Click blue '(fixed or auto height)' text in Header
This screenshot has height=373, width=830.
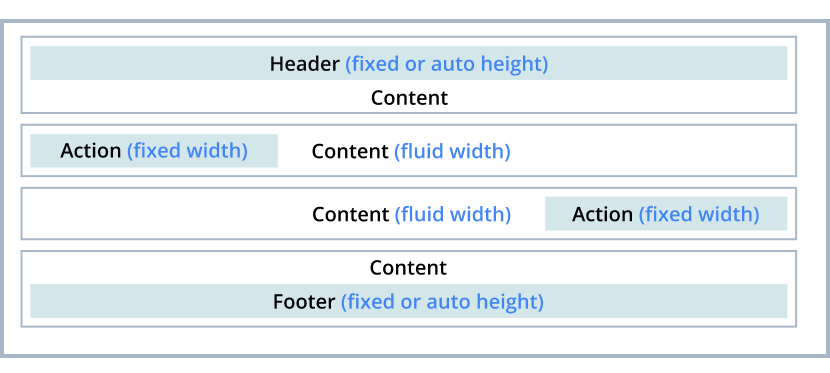(447, 64)
